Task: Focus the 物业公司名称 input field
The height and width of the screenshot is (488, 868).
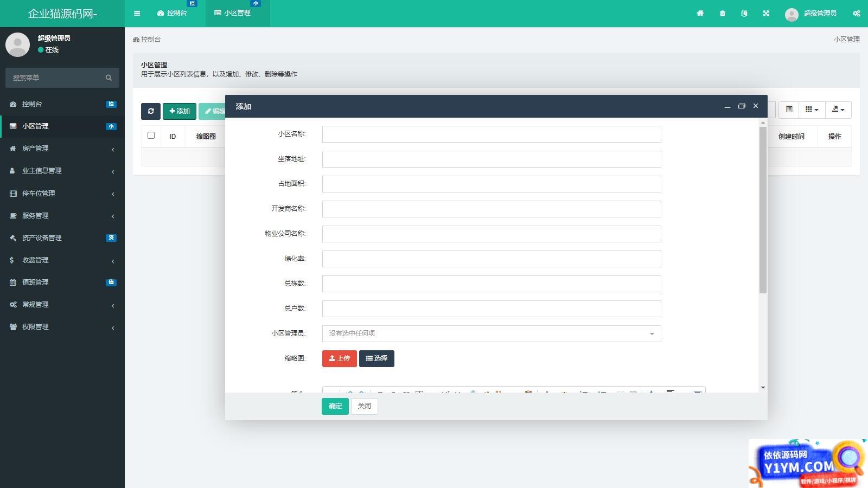Action: pos(492,234)
